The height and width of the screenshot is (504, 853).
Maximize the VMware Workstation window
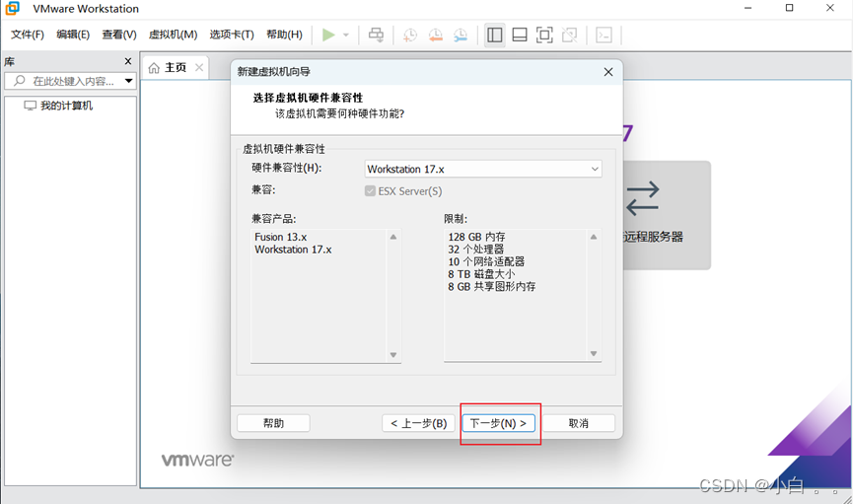click(789, 8)
